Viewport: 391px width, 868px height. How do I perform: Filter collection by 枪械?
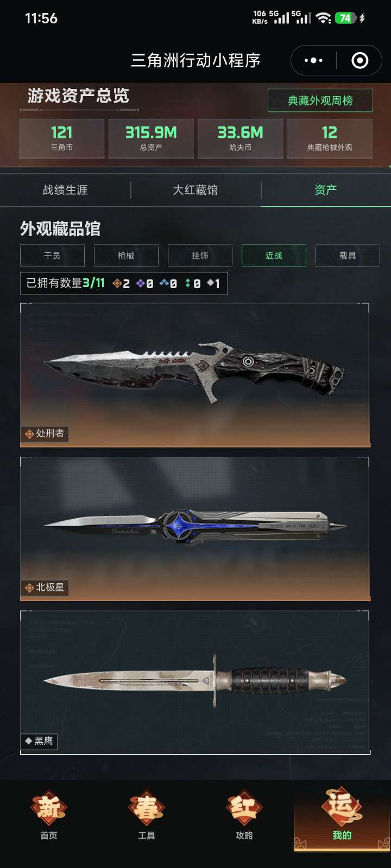(x=126, y=256)
